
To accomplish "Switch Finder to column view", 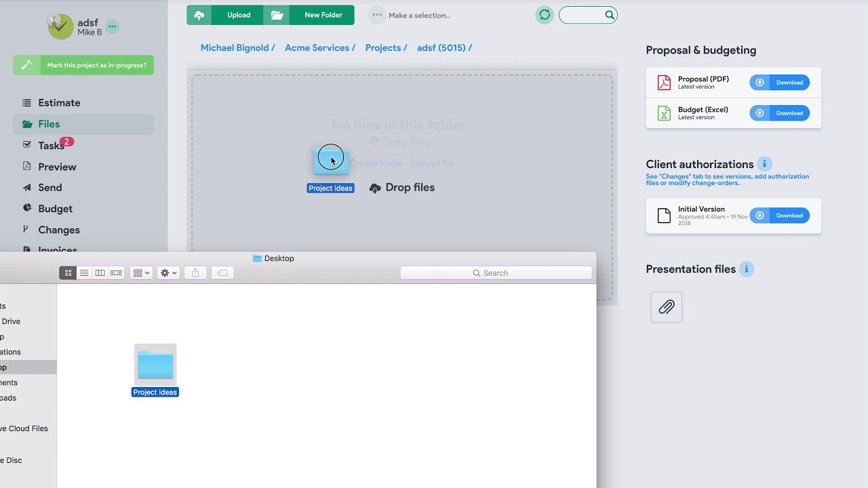I will 100,272.
